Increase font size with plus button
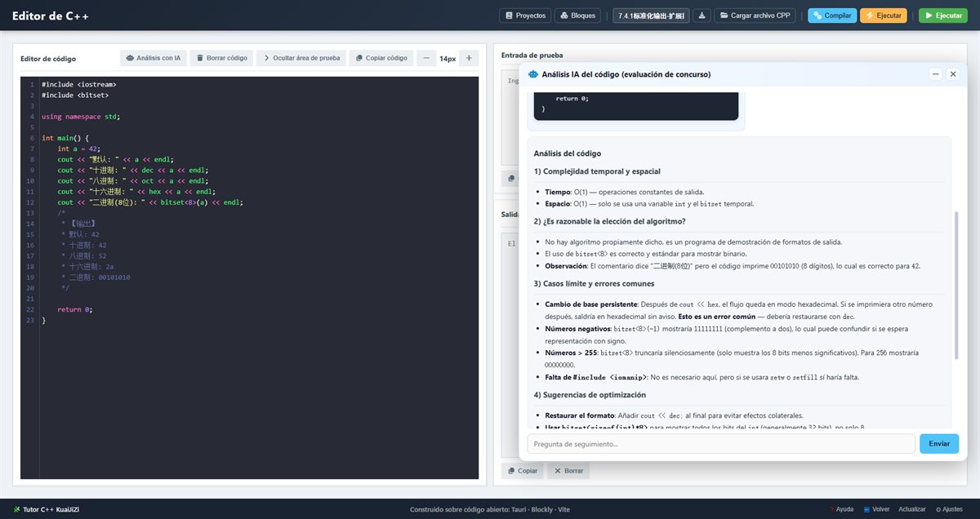Viewport: 980px width, 519px height. (x=469, y=58)
